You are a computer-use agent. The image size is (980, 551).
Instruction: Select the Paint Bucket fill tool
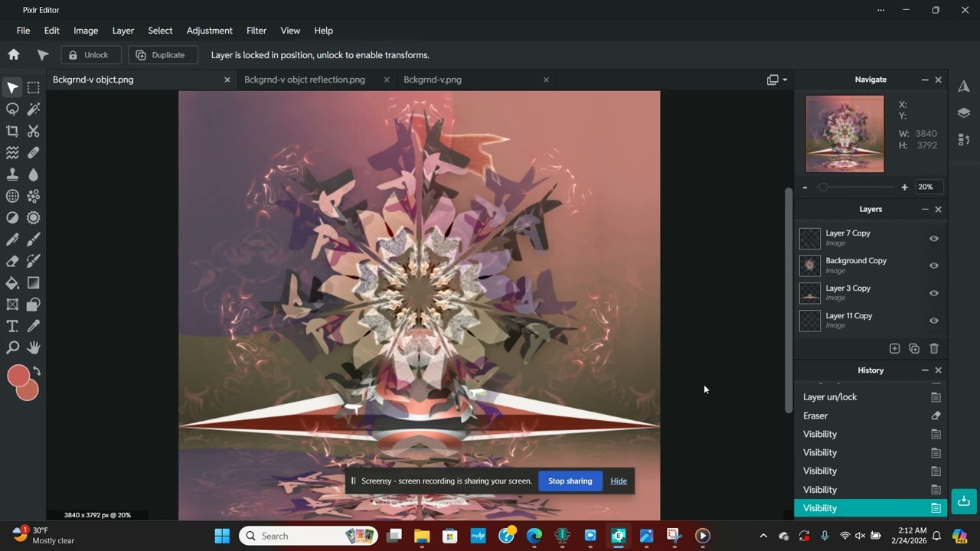[x=12, y=283]
